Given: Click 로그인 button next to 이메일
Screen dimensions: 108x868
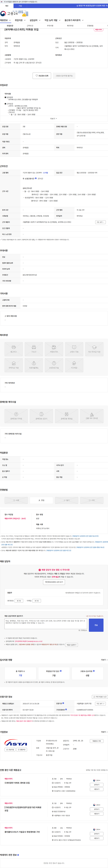Looking at the screenshot, I should 37,601.
